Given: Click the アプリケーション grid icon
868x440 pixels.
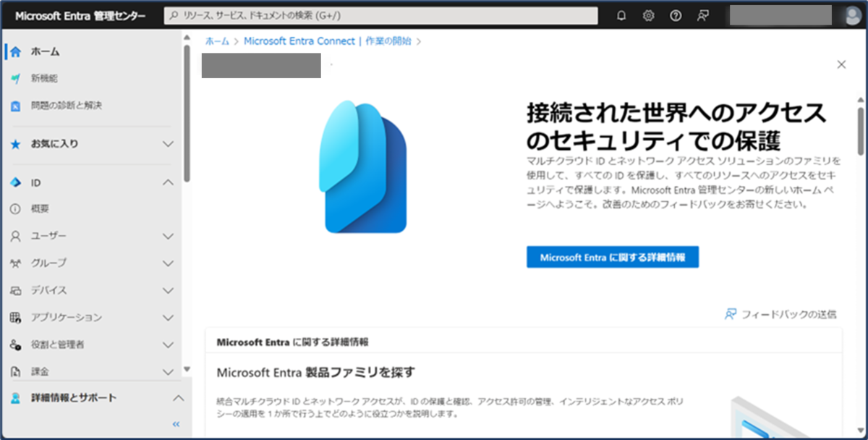Looking at the screenshot, I should (x=16, y=318).
